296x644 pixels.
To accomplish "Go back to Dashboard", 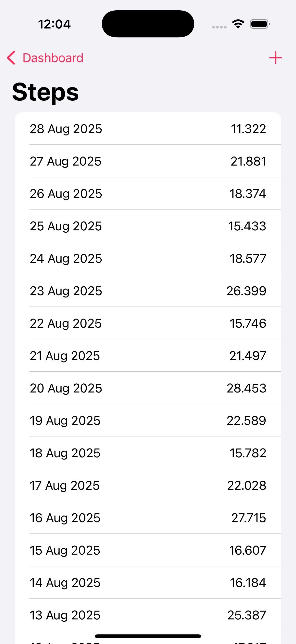I will pos(53,58).
